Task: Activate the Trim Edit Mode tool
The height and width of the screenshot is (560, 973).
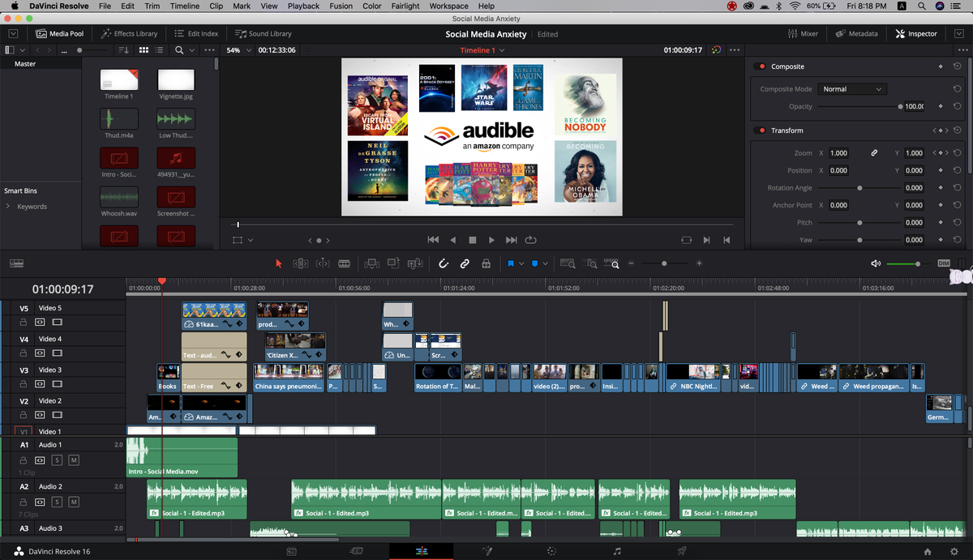Action: (x=300, y=263)
